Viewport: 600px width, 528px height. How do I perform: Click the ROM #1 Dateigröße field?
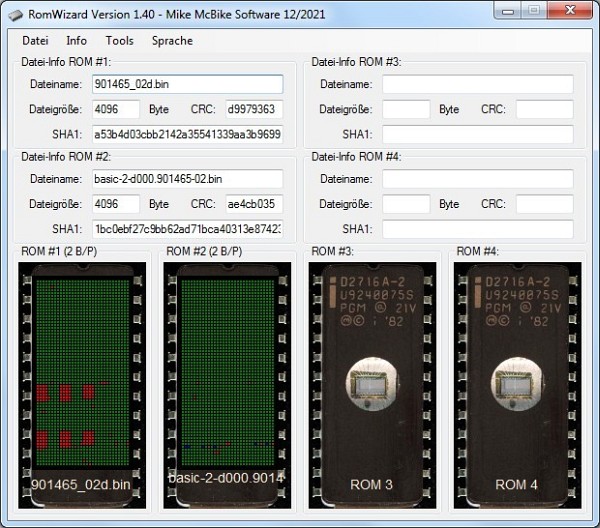coord(115,110)
